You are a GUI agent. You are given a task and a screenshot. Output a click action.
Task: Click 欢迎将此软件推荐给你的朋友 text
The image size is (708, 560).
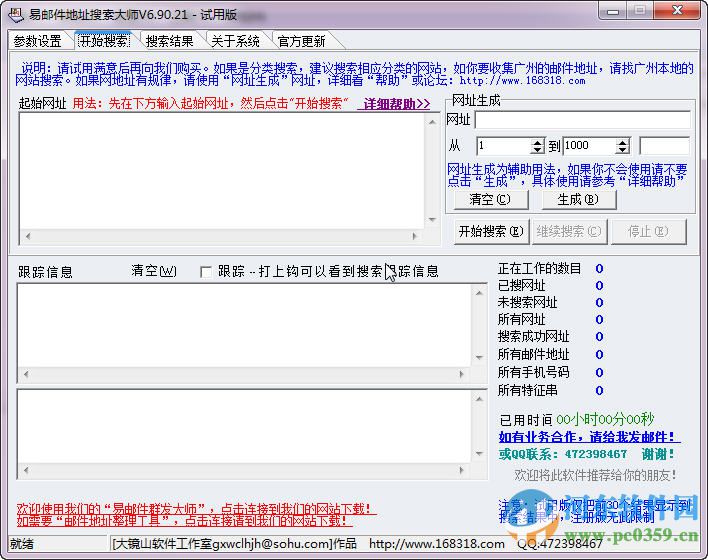click(x=596, y=475)
